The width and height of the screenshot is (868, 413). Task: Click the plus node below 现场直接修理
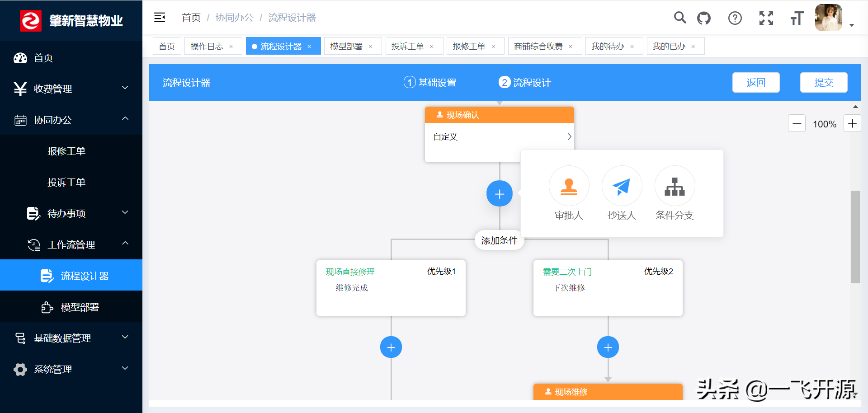[391, 347]
